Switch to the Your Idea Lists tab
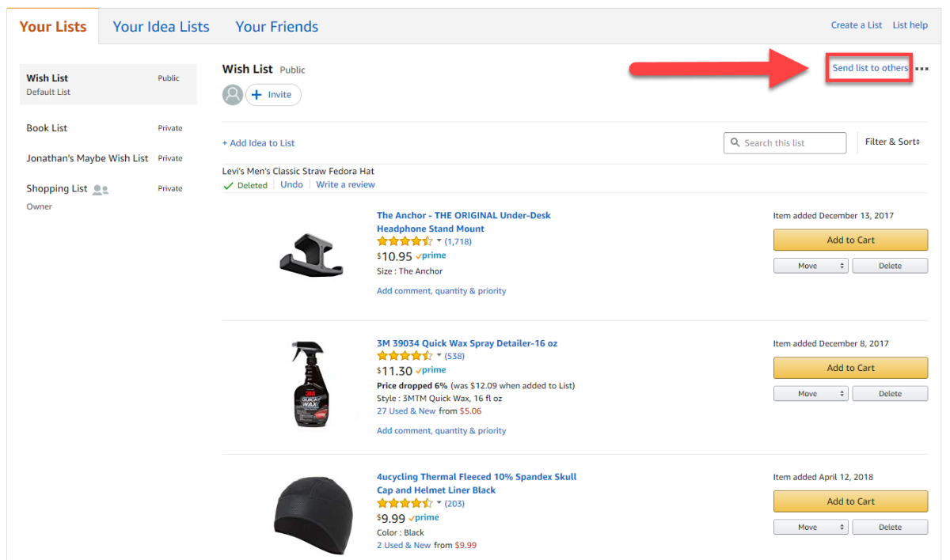950x560 pixels. (x=161, y=26)
